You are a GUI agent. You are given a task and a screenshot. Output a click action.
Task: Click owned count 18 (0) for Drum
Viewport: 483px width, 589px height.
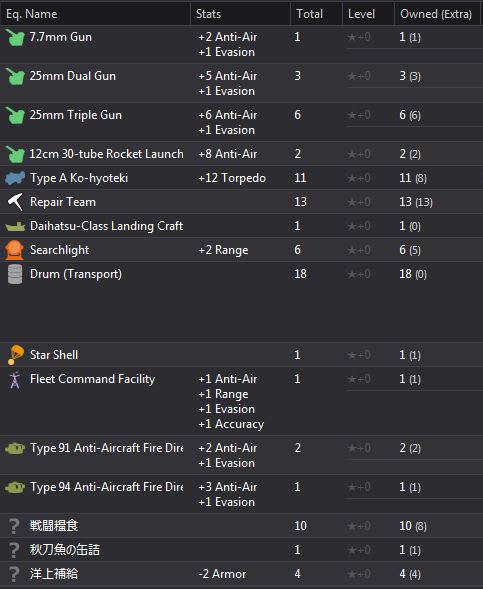pos(413,274)
